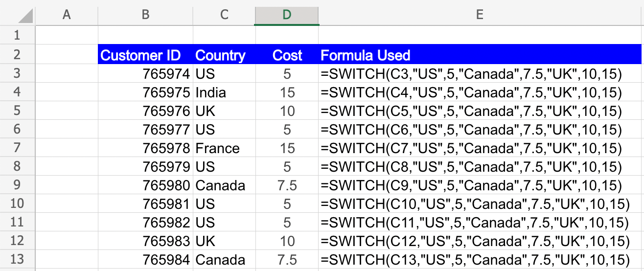The image size is (644, 271).
Task: Click cost value 5 in row 6
Action: (287, 129)
